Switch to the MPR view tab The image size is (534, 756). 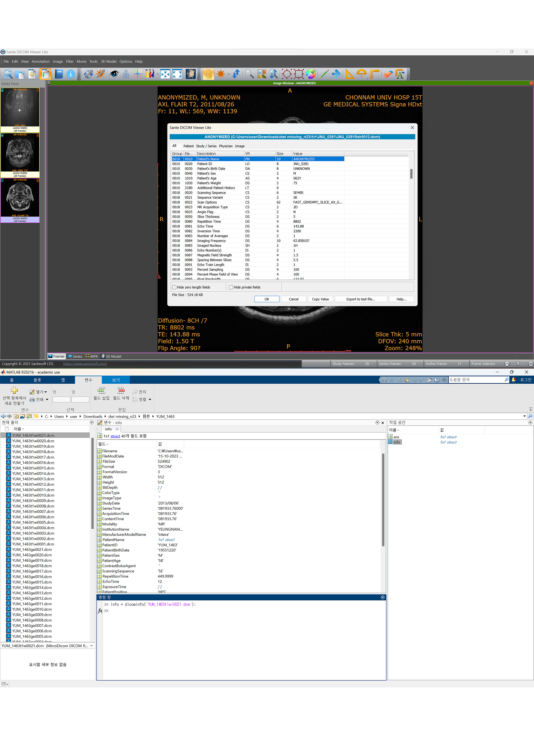point(92,356)
